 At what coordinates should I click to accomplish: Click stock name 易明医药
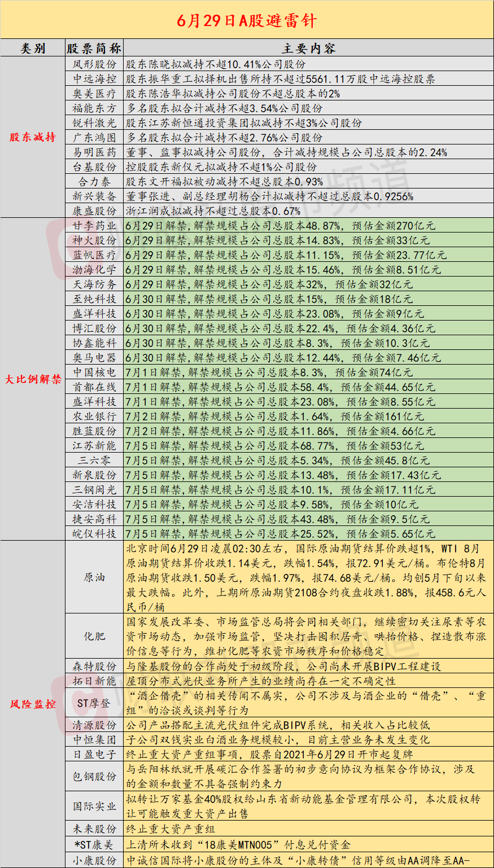coord(94,152)
